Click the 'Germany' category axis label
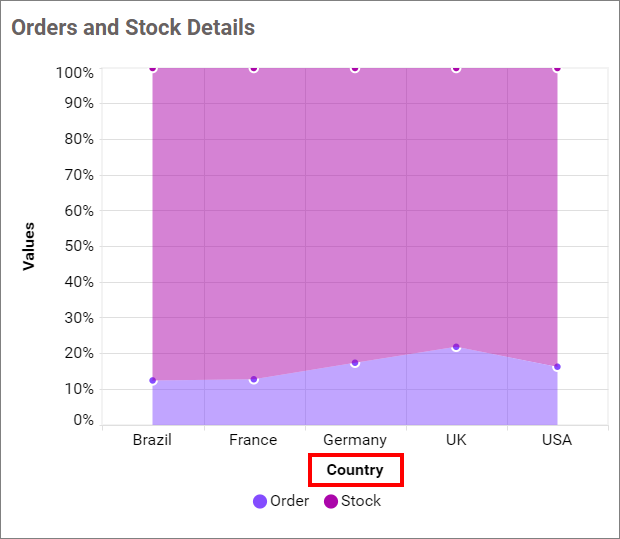620x539 pixels. coord(355,440)
